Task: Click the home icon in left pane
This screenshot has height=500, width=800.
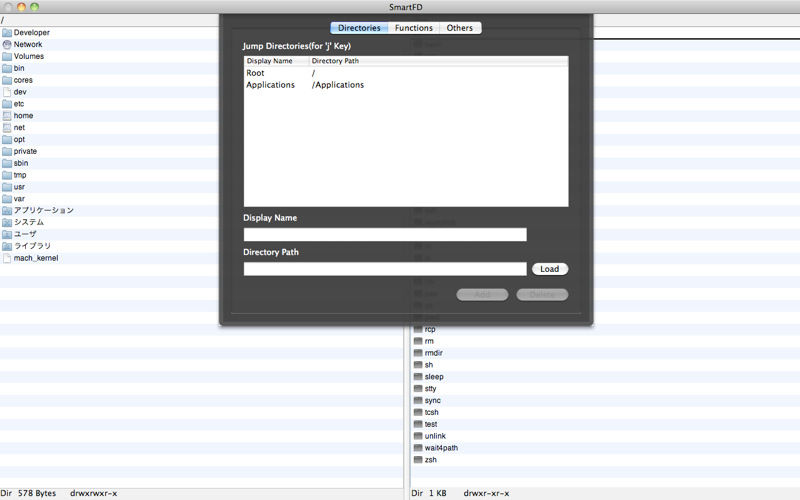Action: (7, 116)
